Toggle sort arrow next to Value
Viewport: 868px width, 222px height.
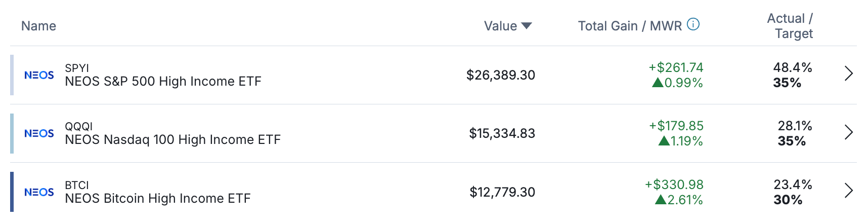527,26
